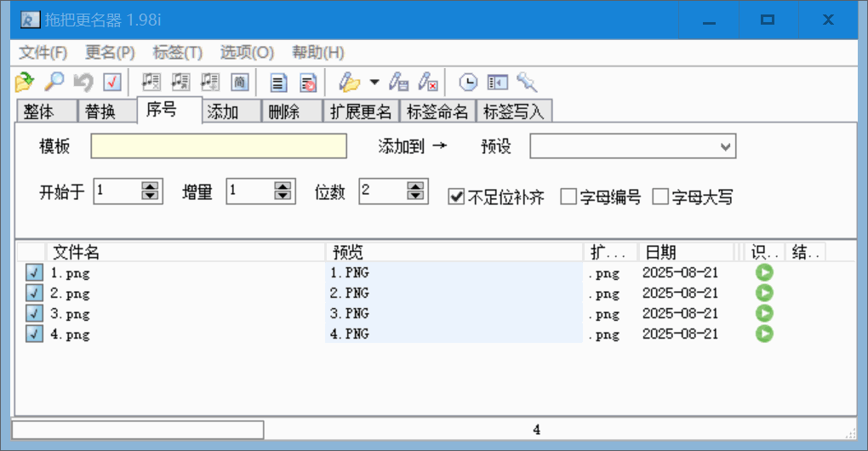Uncheck the checkbox for 4.png
868x451 pixels.
point(34,334)
